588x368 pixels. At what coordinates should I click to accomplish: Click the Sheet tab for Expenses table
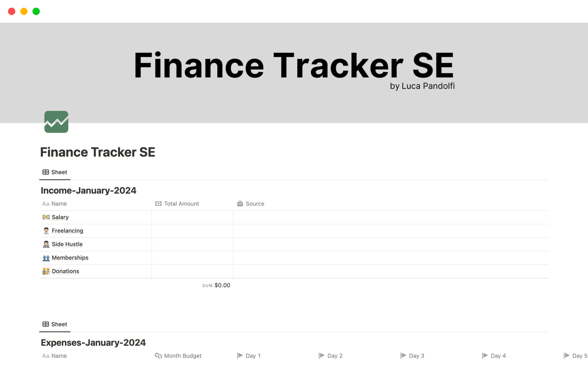tap(55, 324)
